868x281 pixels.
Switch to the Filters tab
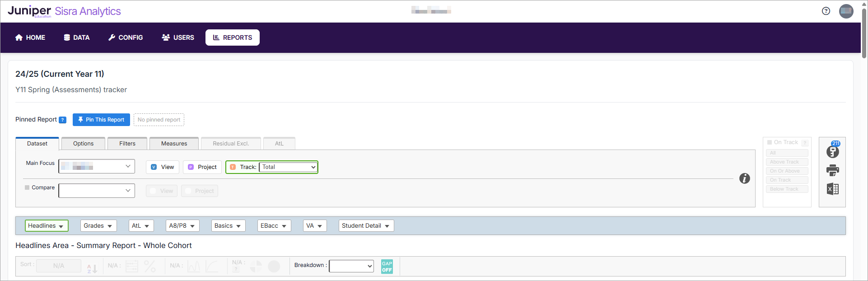click(127, 144)
